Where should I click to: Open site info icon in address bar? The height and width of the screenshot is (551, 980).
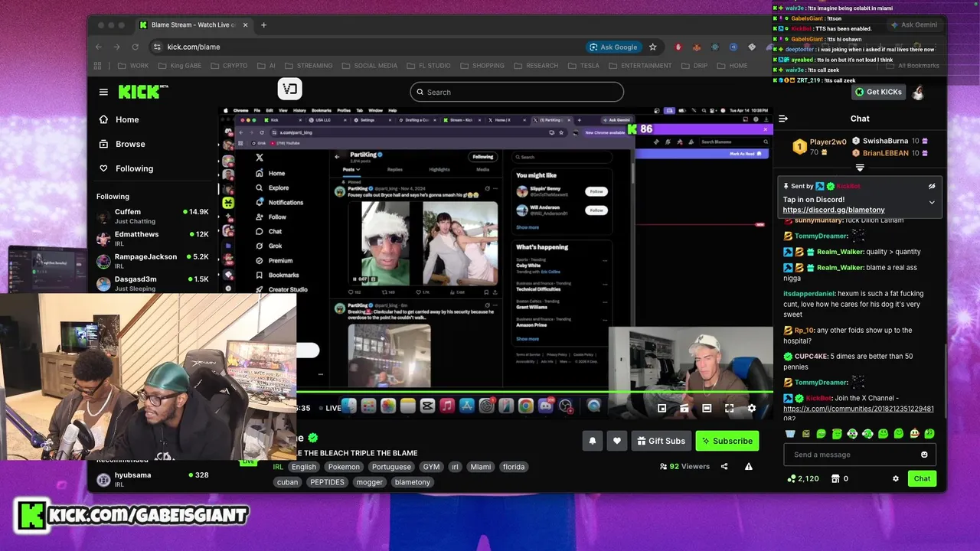pyautogui.click(x=157, y=47)
